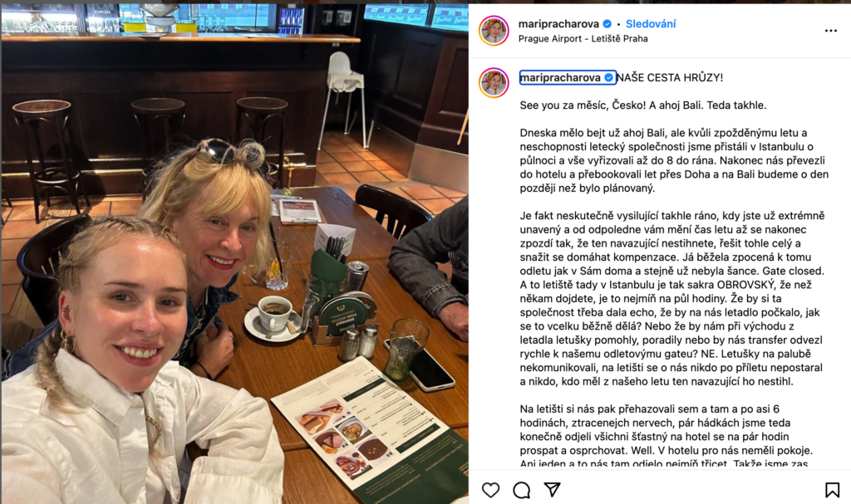Like the post with the heart icon

(x=490, y=490)
